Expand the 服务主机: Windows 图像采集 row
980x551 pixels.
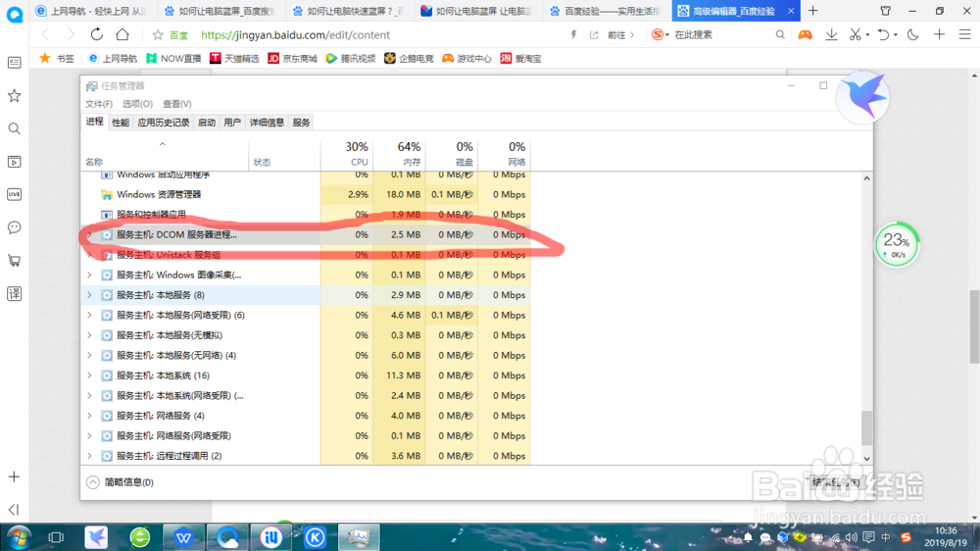pos(89,275)
